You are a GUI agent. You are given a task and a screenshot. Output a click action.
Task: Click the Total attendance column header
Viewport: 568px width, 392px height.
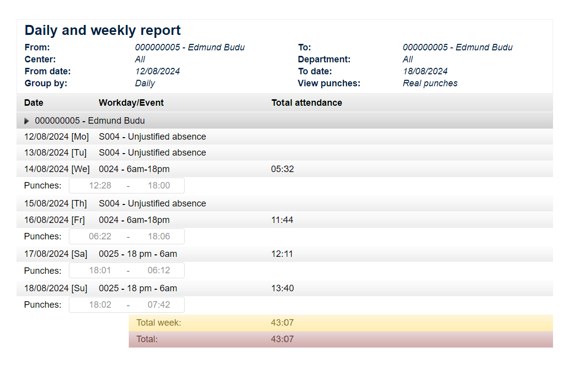(307, 103)
